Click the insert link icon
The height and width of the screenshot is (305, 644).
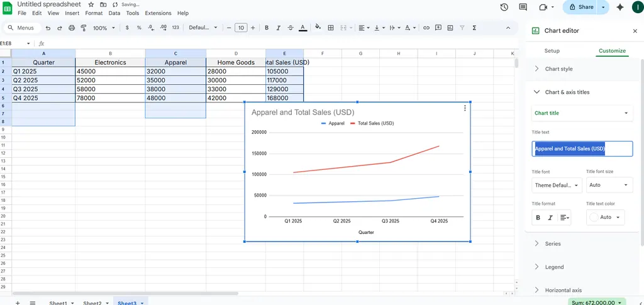[x=426, y=28]
